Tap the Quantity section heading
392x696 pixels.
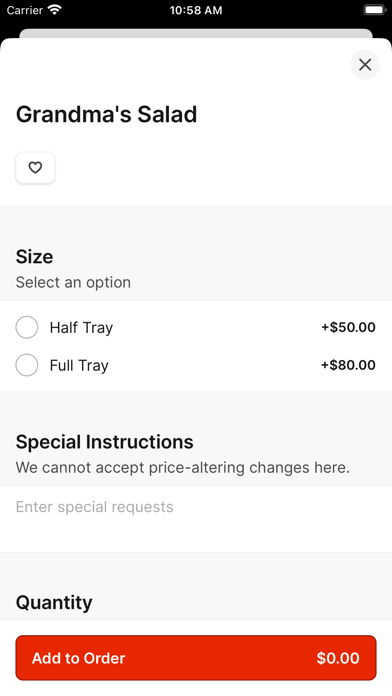coord(54,603)
